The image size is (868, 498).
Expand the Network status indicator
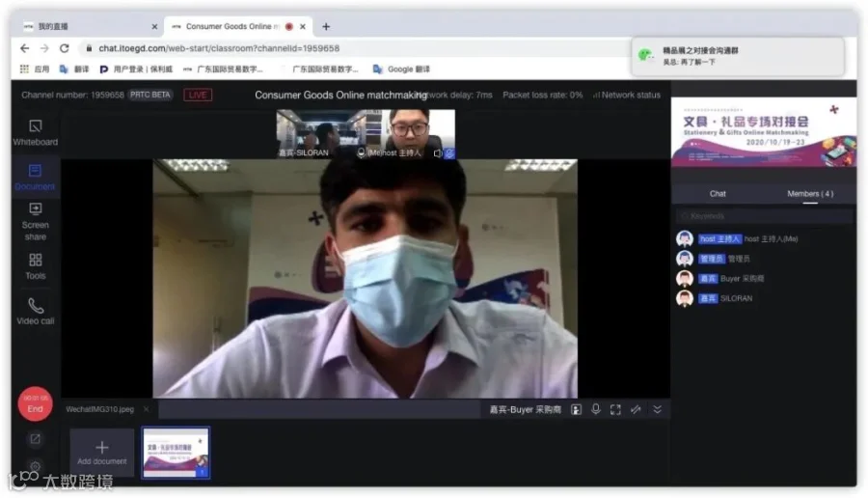(626, 95)
